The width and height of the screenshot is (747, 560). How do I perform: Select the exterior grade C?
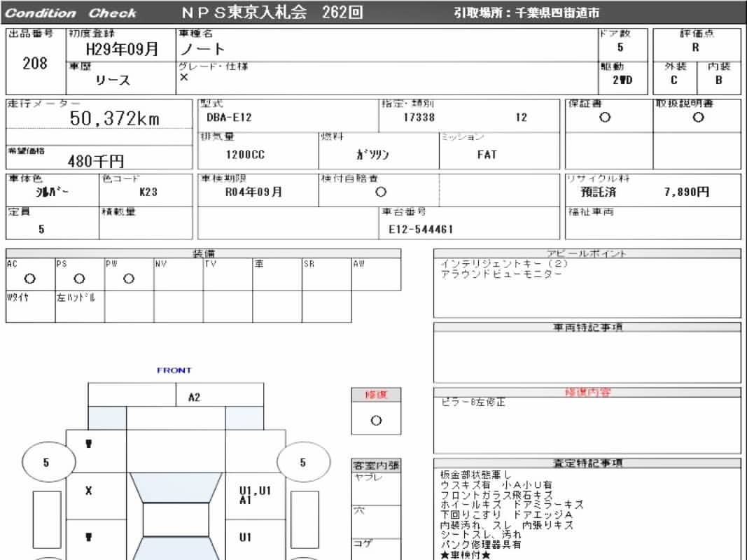tap(674, 80)
